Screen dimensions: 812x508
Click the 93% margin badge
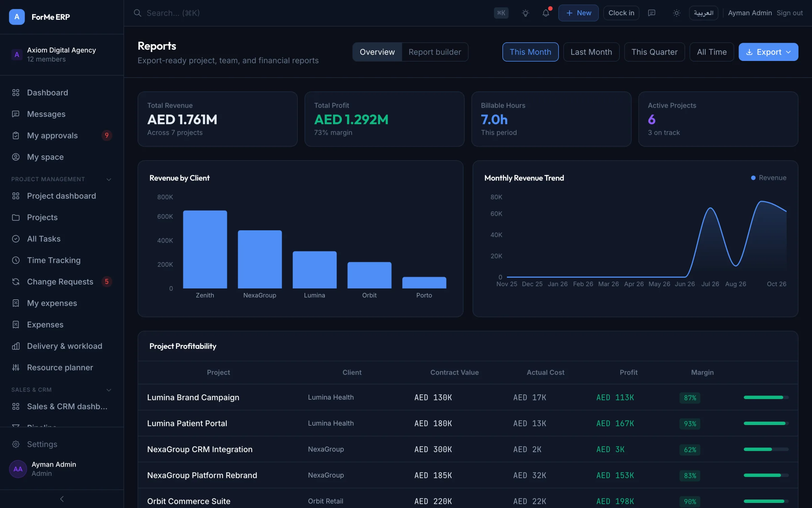(690, 424)
